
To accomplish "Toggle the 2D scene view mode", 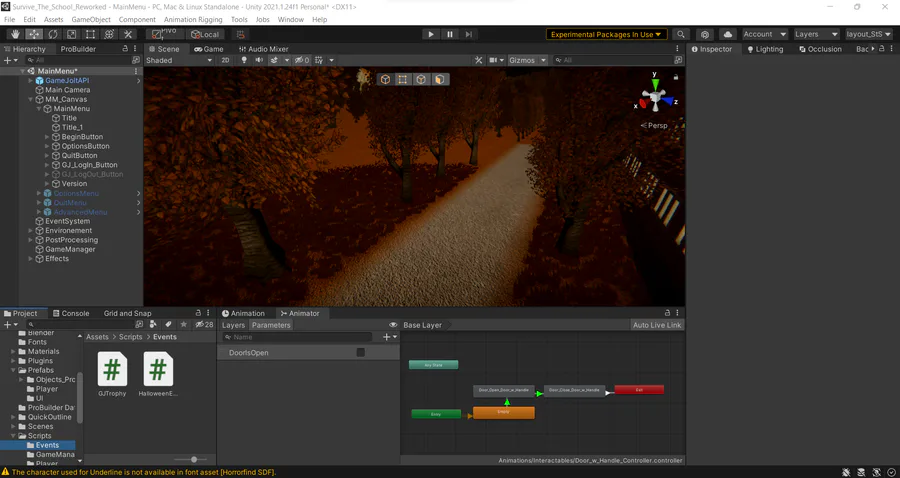I will (226, 60).
